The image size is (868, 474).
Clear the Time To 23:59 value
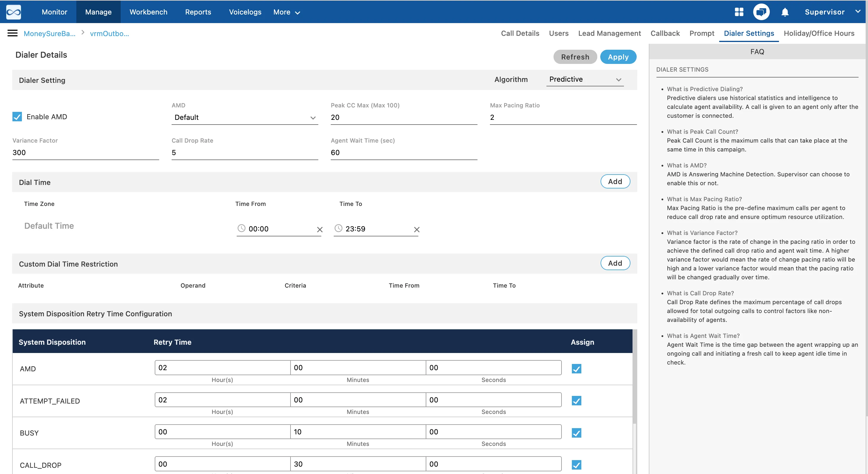point(417,229)
